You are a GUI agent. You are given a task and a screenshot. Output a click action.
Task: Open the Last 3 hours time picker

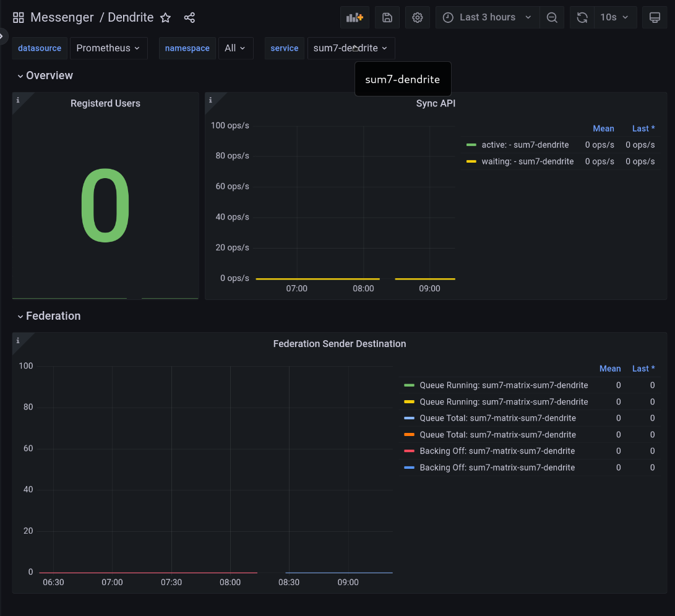pos(487,17)
